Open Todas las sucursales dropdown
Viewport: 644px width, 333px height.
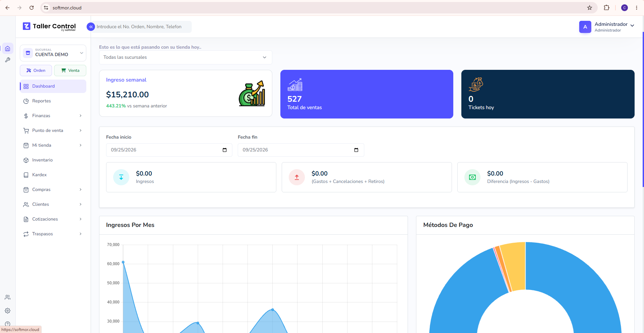click(x=185, y=57)
